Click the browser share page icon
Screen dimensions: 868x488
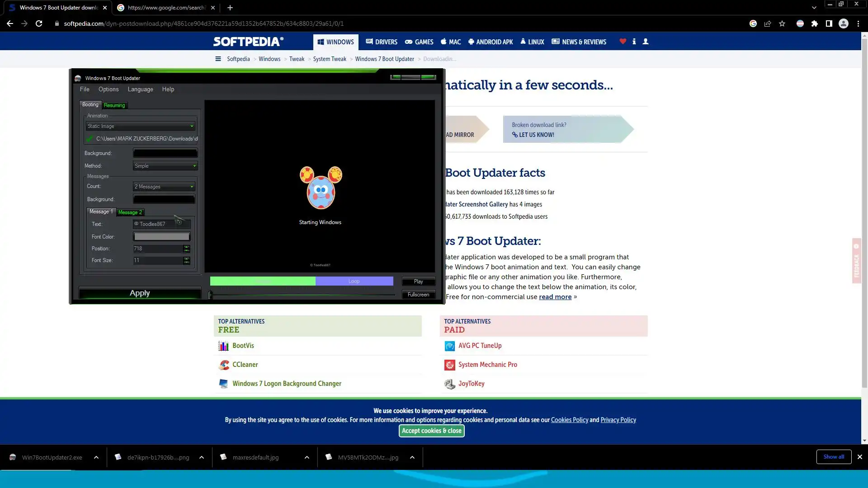coord(767,23)
